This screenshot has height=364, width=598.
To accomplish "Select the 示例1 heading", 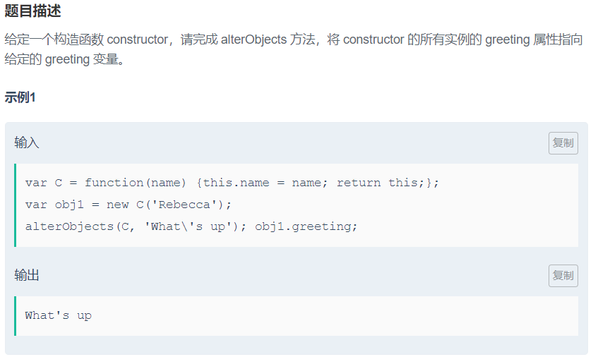I will pos(20,97).
